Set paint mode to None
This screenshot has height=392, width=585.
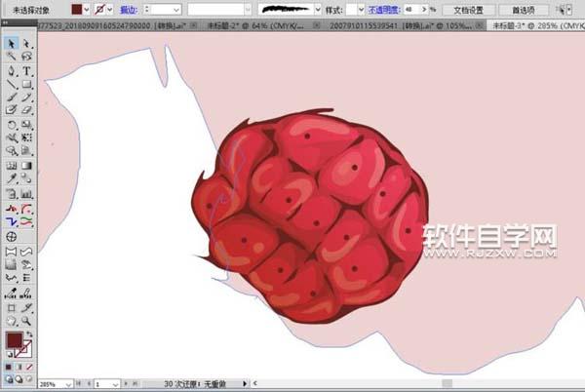click(x=29, y=367)
